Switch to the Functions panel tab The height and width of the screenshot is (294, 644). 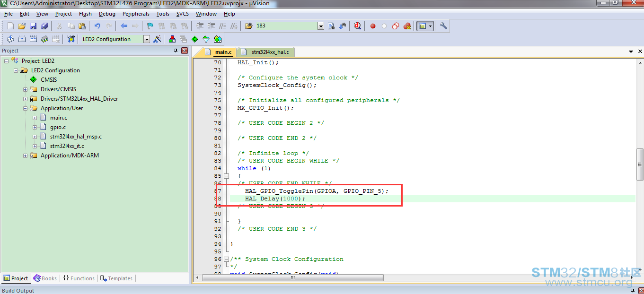pos(79,278)
